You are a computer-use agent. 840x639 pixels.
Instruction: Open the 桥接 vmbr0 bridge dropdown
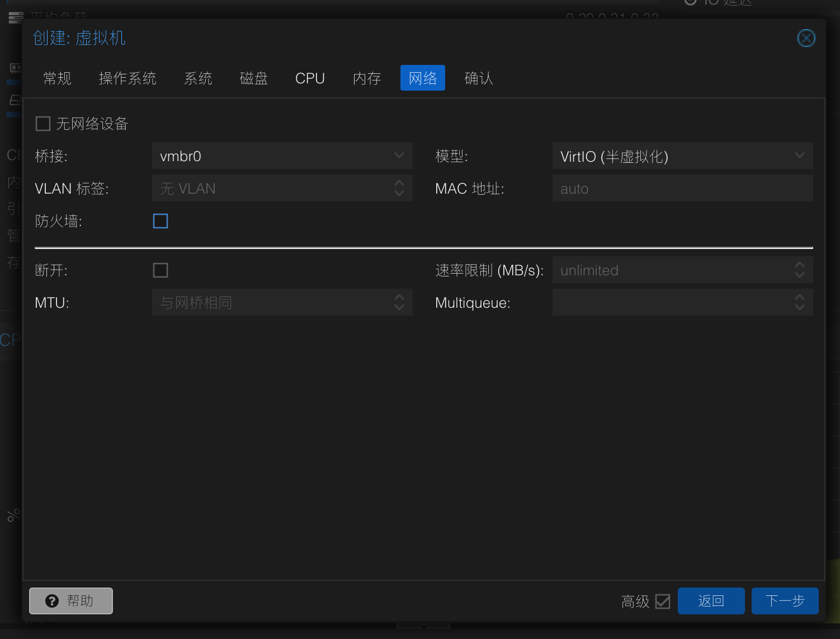point(399,156)
